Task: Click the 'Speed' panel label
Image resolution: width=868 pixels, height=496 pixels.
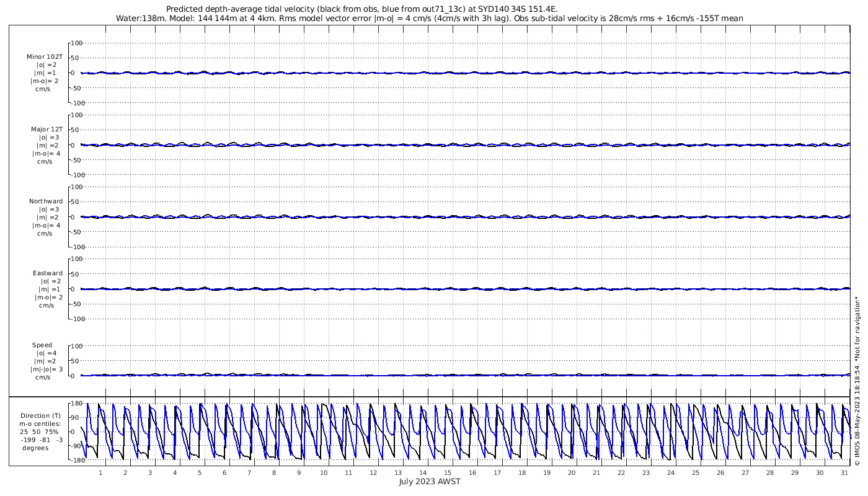Action: coord(43,345)
